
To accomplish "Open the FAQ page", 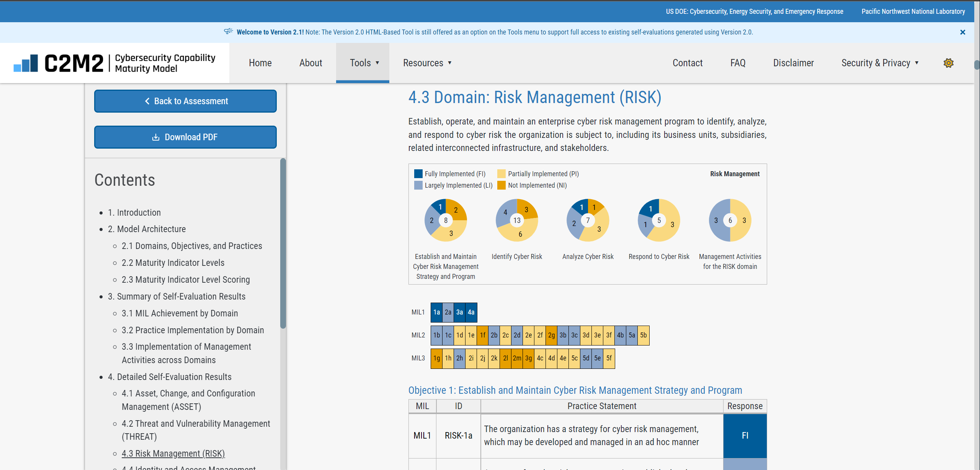I will click(x=738, y=63).
